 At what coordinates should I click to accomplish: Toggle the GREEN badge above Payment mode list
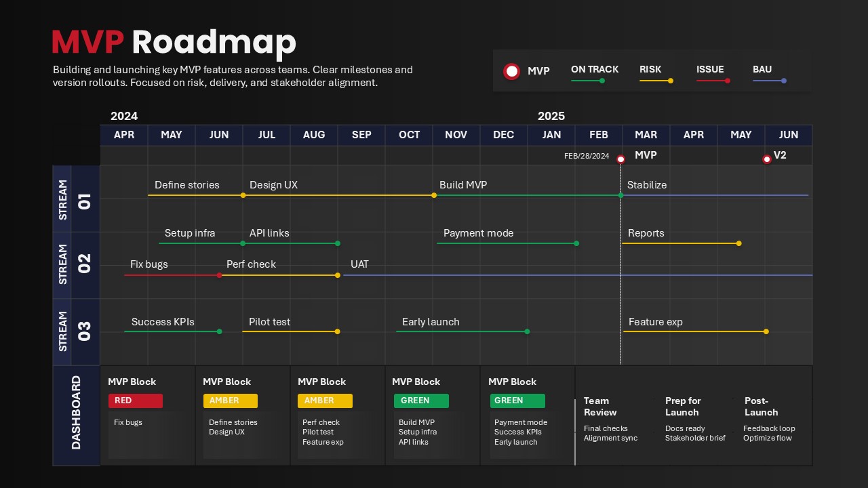point(518,401)
